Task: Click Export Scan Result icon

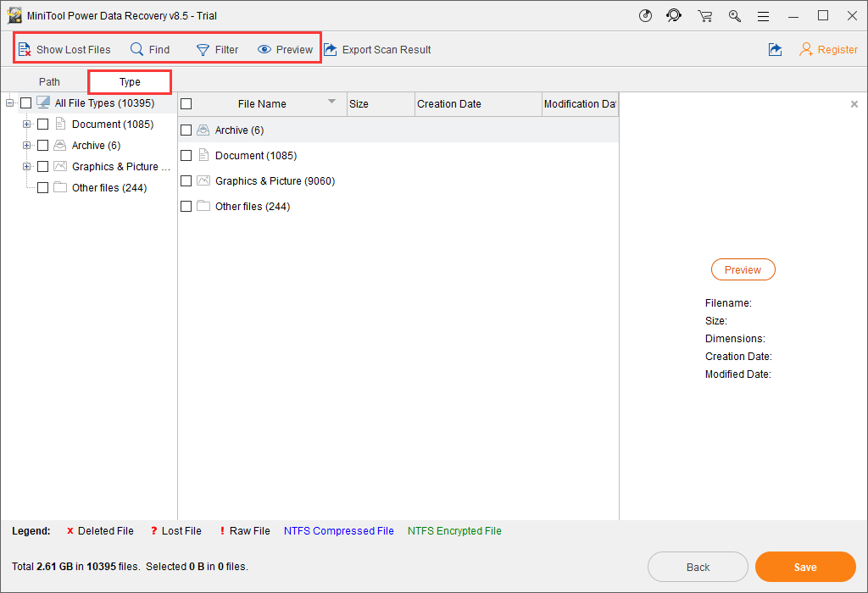Action: (331, 50)
